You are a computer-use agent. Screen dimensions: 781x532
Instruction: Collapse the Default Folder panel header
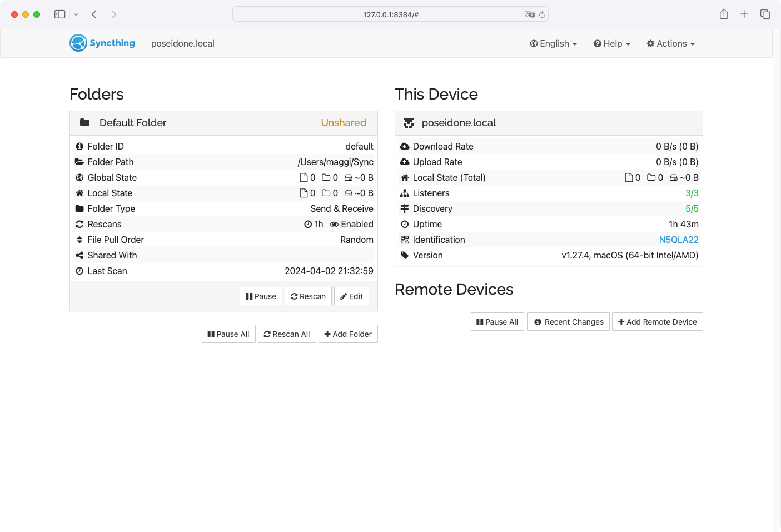tap(223, 123)
